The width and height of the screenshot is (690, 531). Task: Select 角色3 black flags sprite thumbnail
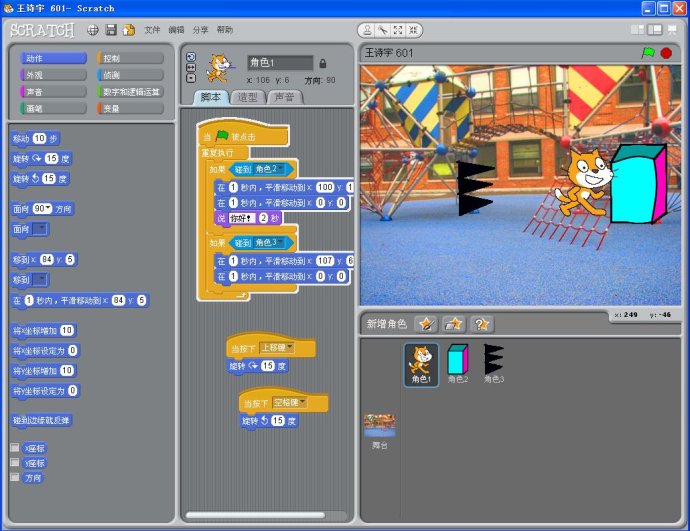pyautogui.click(x=494, y=364)
